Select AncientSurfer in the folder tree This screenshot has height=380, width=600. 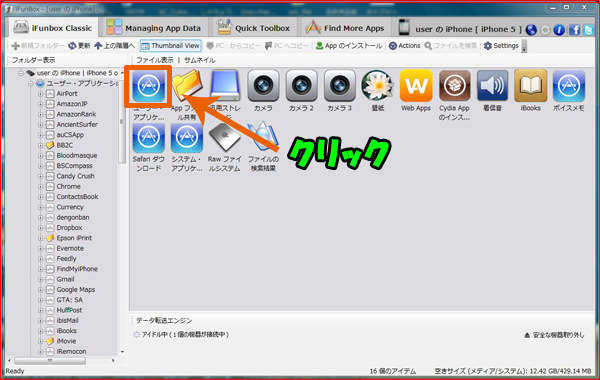point(77,125)
